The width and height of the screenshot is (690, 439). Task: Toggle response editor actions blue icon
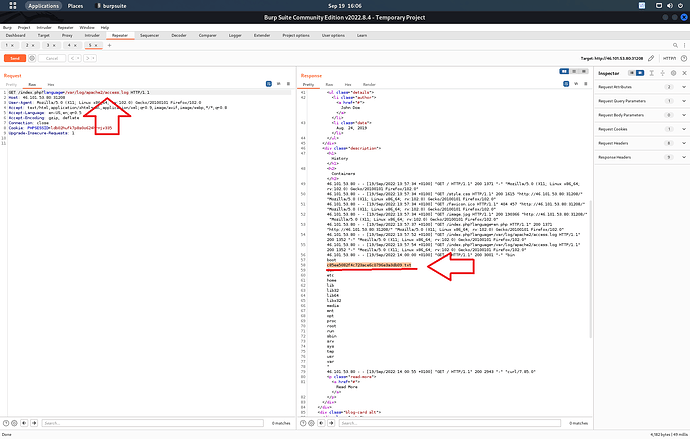point(566,84)
